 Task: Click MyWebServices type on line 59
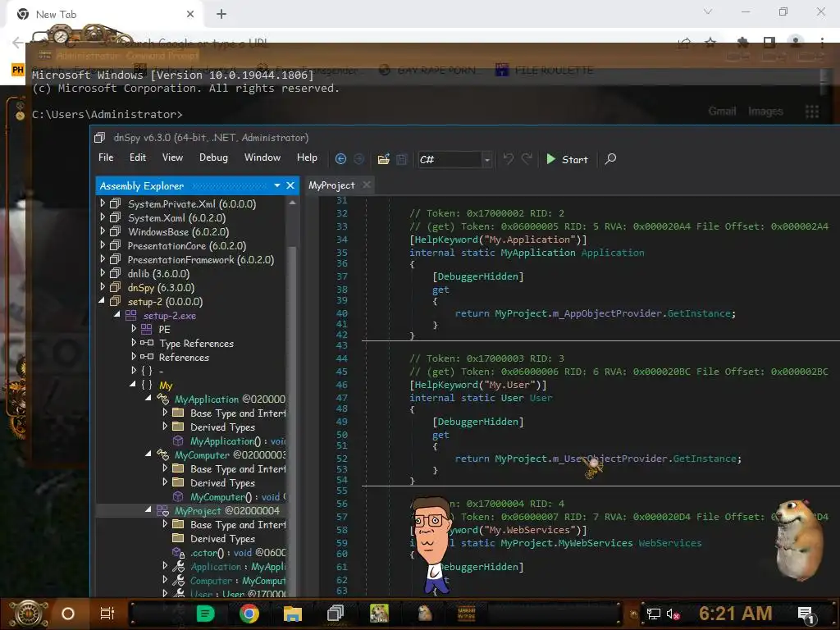point(596,543)
